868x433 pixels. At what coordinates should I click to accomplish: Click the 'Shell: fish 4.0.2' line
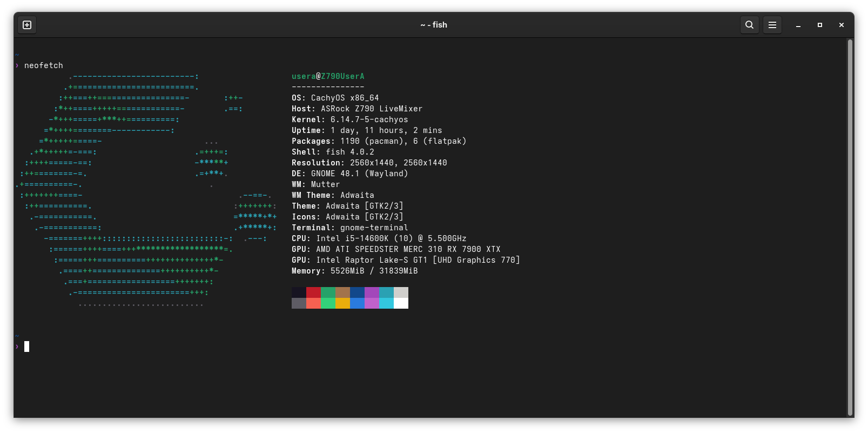(333, 152)
